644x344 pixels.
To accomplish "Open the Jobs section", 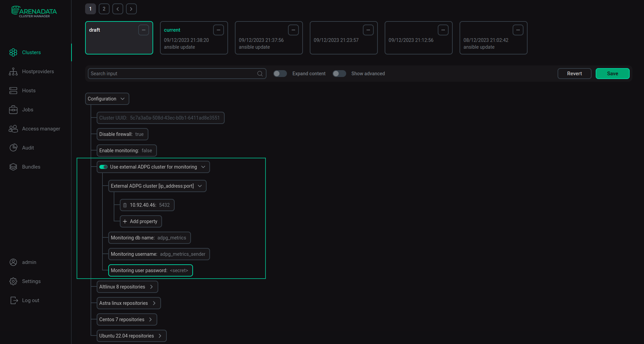I will 28,110.
